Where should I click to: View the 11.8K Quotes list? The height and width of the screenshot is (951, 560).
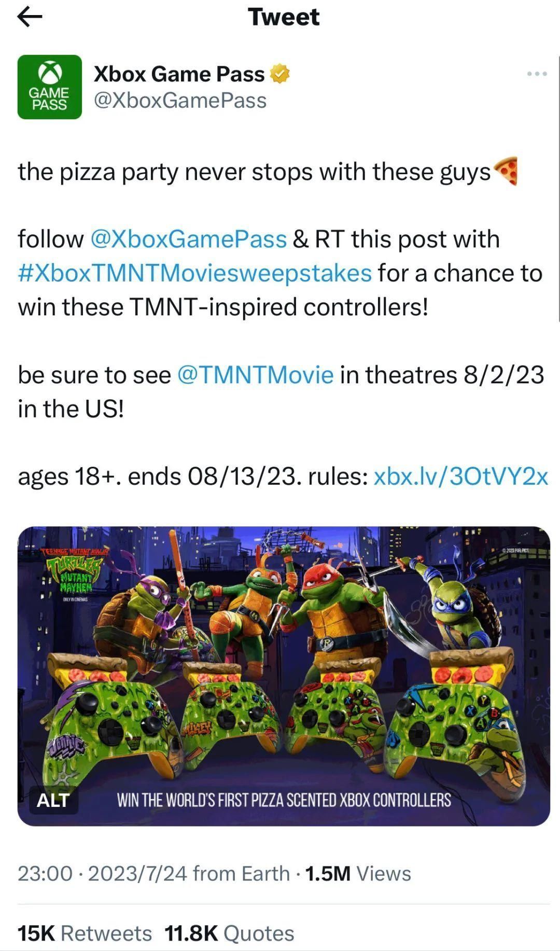(x=229, y=933)
